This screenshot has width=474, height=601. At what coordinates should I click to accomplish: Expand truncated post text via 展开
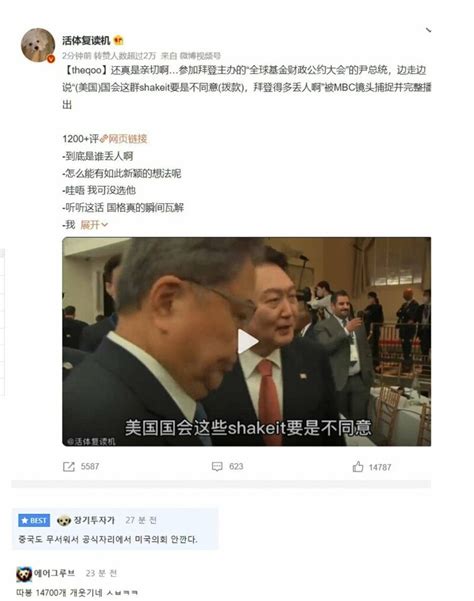pos(94,225)
